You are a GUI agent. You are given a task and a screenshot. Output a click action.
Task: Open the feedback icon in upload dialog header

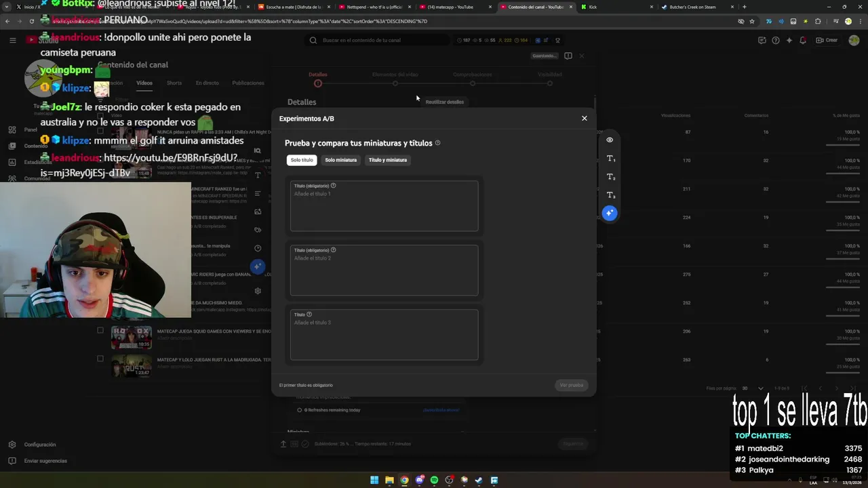[x=568, y=56]
